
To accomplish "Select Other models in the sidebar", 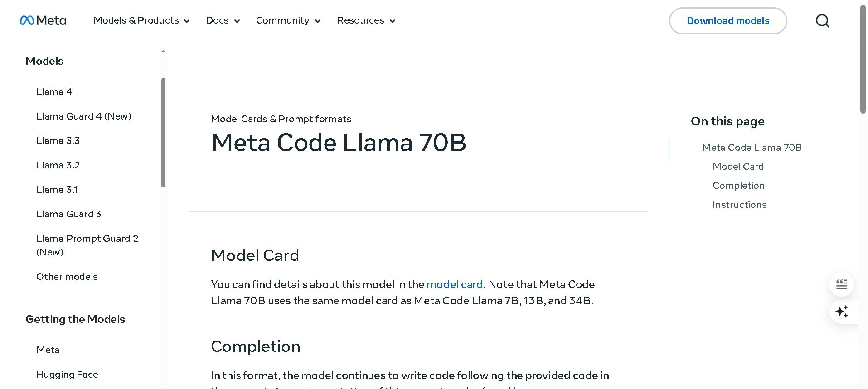I will pos(67,276).
